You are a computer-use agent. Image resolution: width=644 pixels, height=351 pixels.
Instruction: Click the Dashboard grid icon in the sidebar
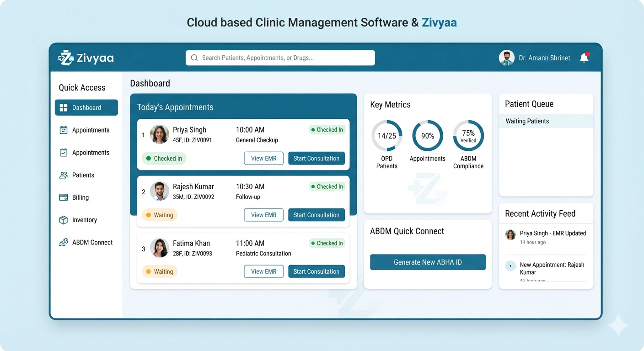coord(64,107)
